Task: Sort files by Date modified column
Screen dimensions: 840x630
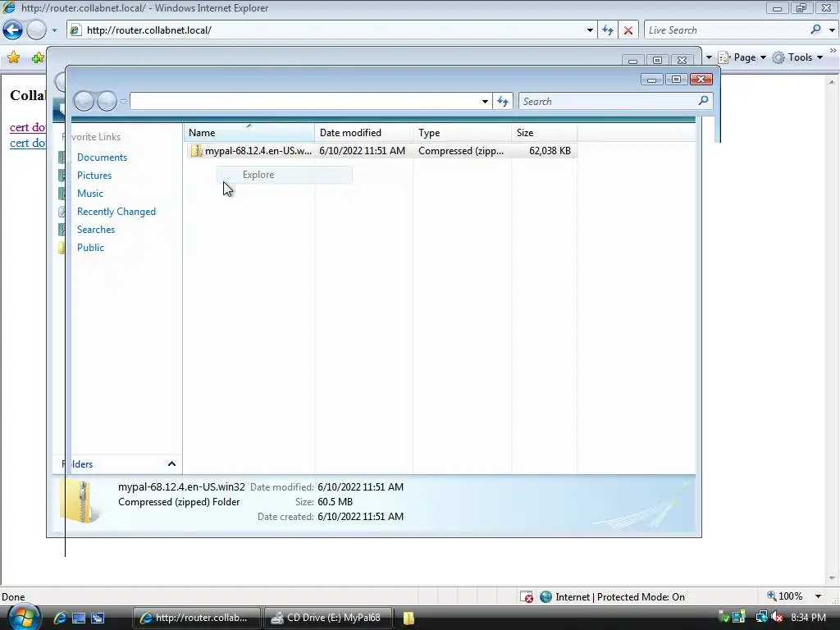Action: coord(363,132)
